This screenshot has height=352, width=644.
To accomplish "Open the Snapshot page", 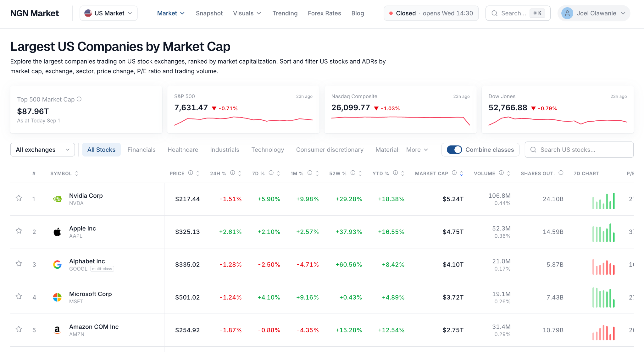I will [x=209, y=13].
